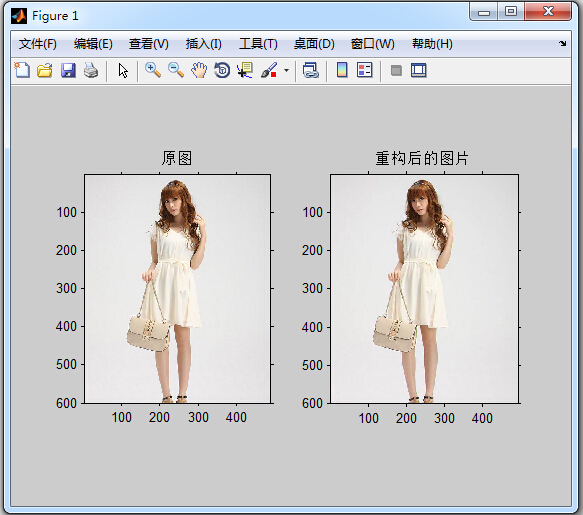
Task: Click the Link Plot icon
Action: point(311,70)
